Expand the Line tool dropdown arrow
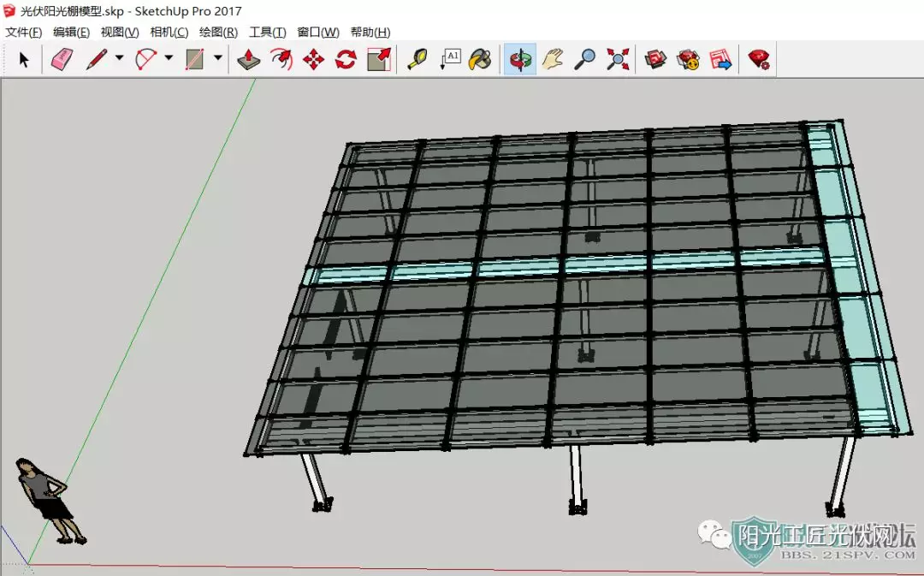This screenshot has height=576, width=924. (x=119, y=58)
